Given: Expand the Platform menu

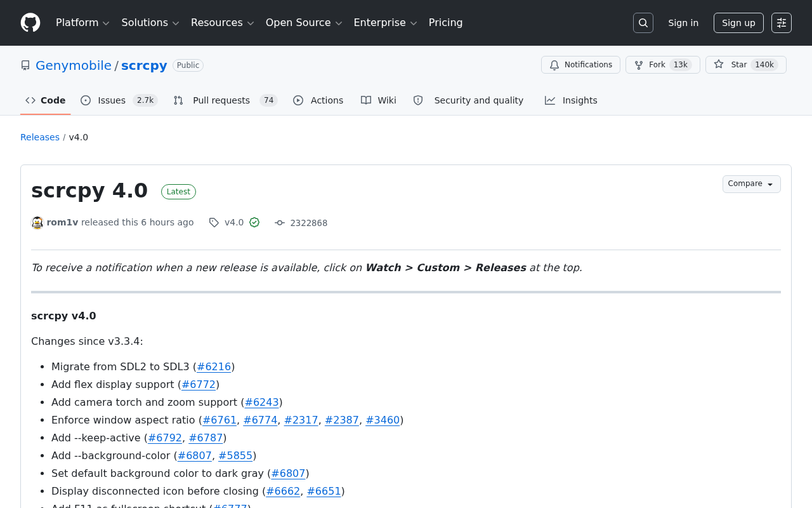Looking at the screenshot, I should click(x=83, y=23).
